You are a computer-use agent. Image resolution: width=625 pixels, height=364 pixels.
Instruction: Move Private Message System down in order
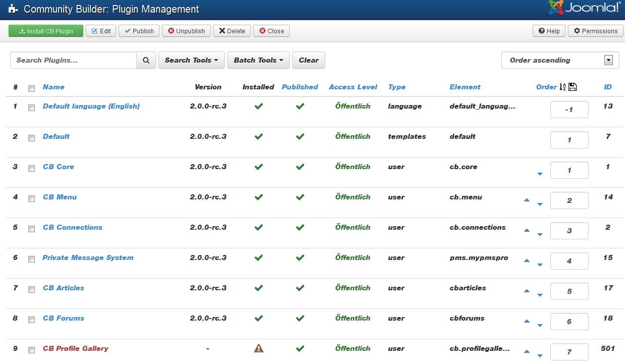click(x=540, y=265)
